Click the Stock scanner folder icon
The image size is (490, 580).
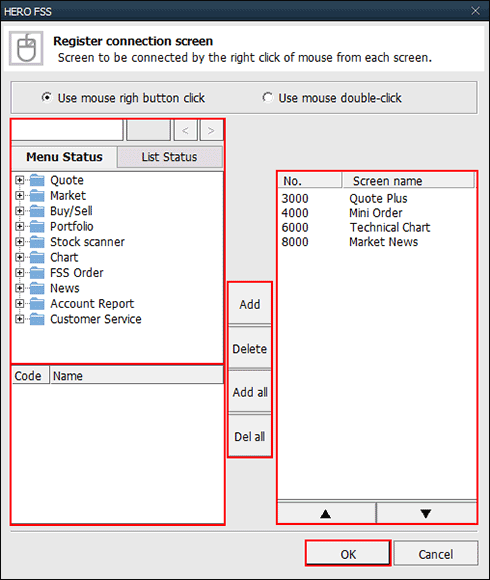tap(37, 242)
